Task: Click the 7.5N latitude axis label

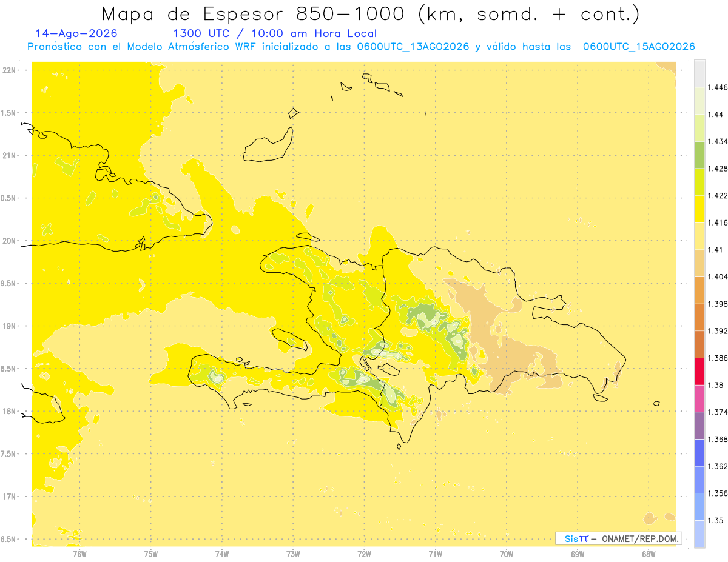Action: pyautogui.click(x=9, y=454)
